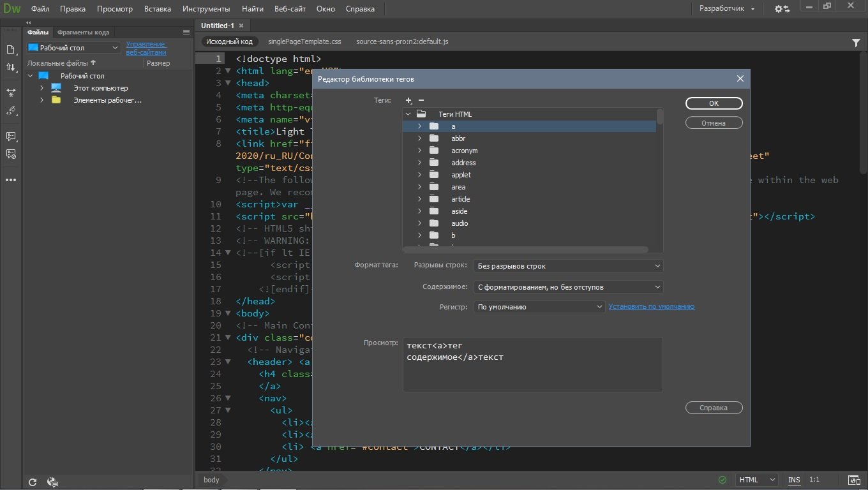The height and width of the screenshot is (490, 868).
Task: Toggle the INS insert mode indicator
Action: pyautogui.click(x=794, y=480)
